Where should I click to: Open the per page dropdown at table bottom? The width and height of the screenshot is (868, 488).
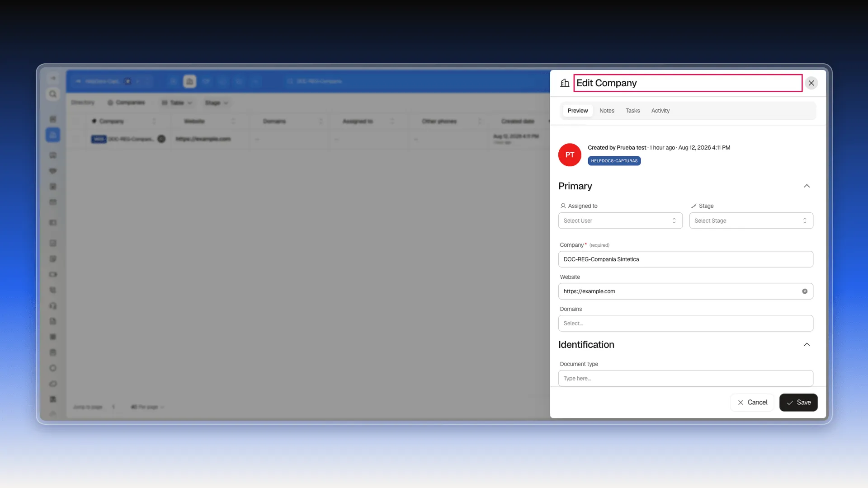147,407
